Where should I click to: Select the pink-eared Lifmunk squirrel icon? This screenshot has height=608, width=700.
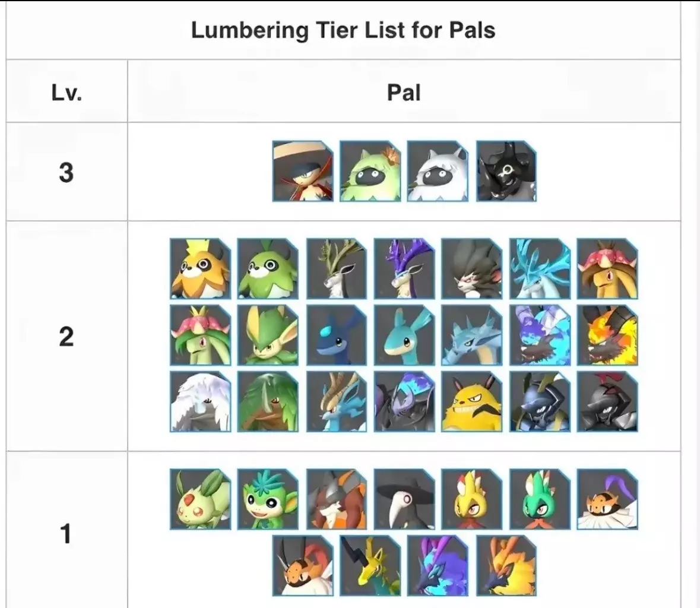pos(200,499)
